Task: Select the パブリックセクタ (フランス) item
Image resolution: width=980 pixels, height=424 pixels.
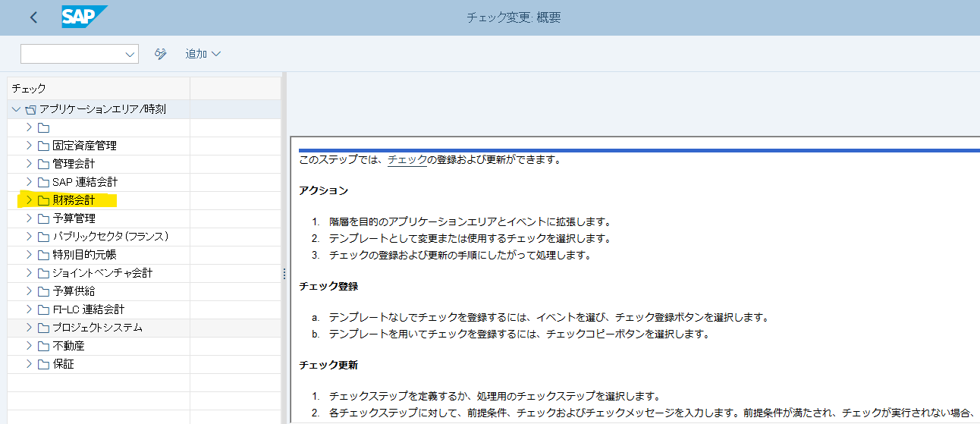Action: point(110,237)
